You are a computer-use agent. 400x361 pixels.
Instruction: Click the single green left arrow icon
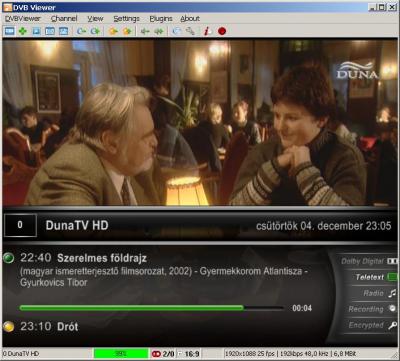point(145,31)
